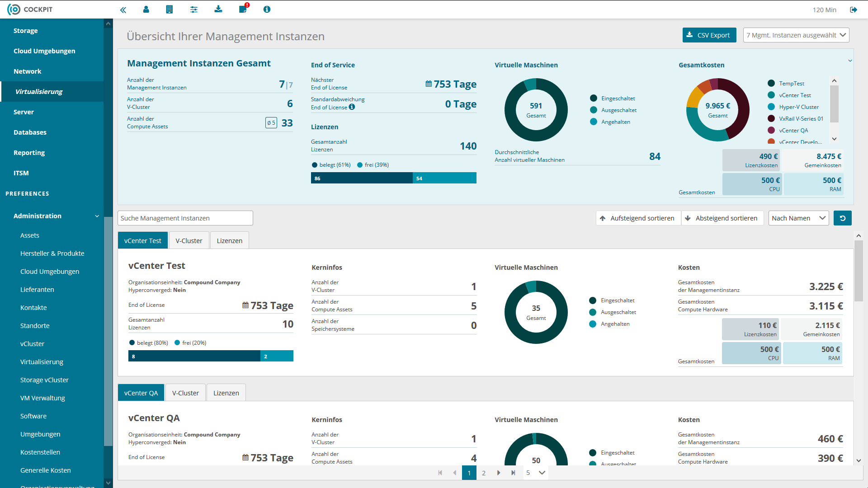Screen dimensions: 868x488
Task: Click the download icon in top bar
Action: (218, 9)
